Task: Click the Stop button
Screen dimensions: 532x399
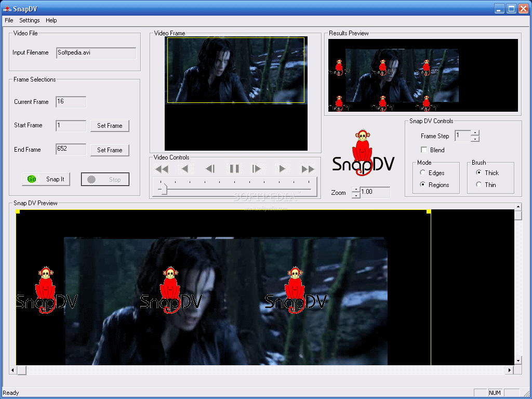Action: (105, 179)
